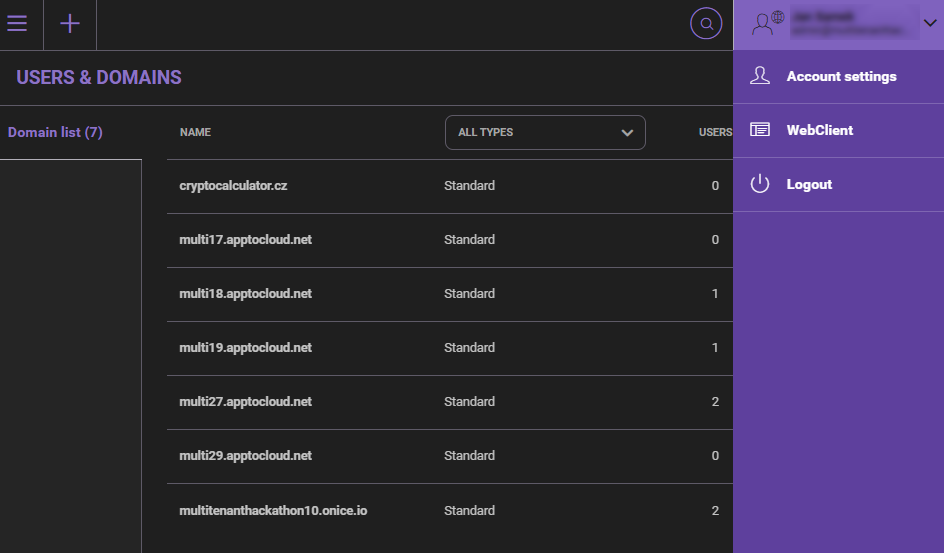Click user count 1 for multi18.apptocloud.net
Viewport: 944px width, 553px height.
click(715, 294)
